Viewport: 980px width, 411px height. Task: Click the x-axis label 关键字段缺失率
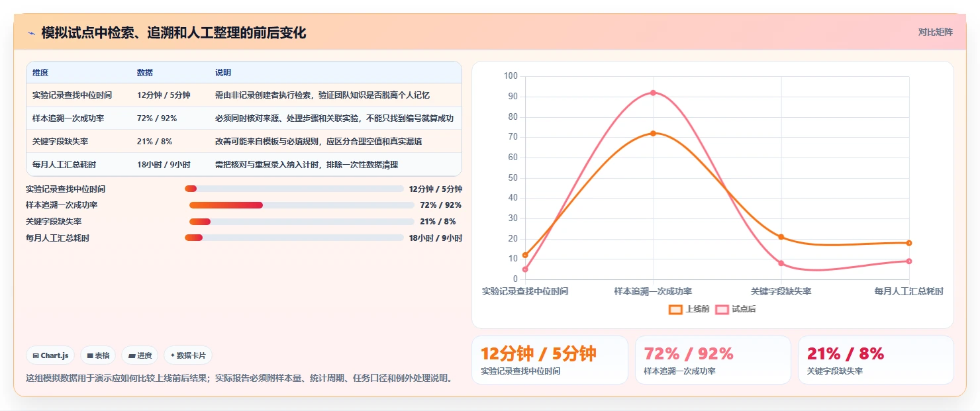(781, 291)
